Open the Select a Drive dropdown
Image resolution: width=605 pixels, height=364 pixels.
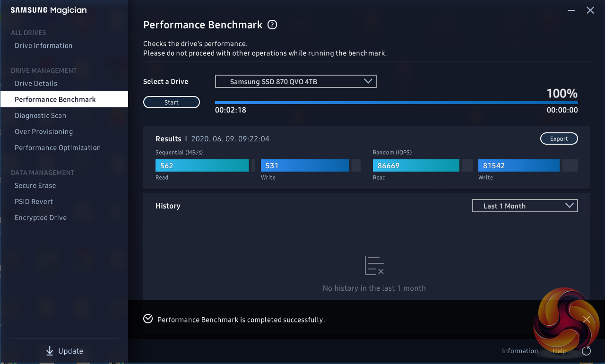[x=295, y=81]
